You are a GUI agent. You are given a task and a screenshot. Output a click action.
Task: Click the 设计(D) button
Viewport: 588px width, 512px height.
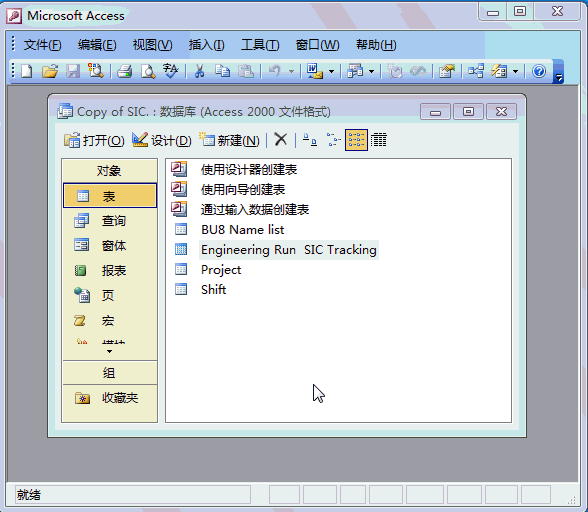[x=162, y=140]
